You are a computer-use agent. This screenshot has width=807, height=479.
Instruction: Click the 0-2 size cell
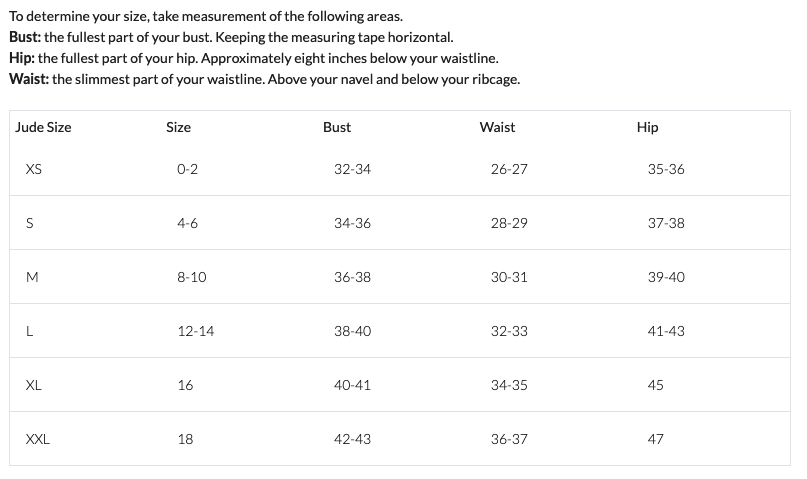coord(187,169)
